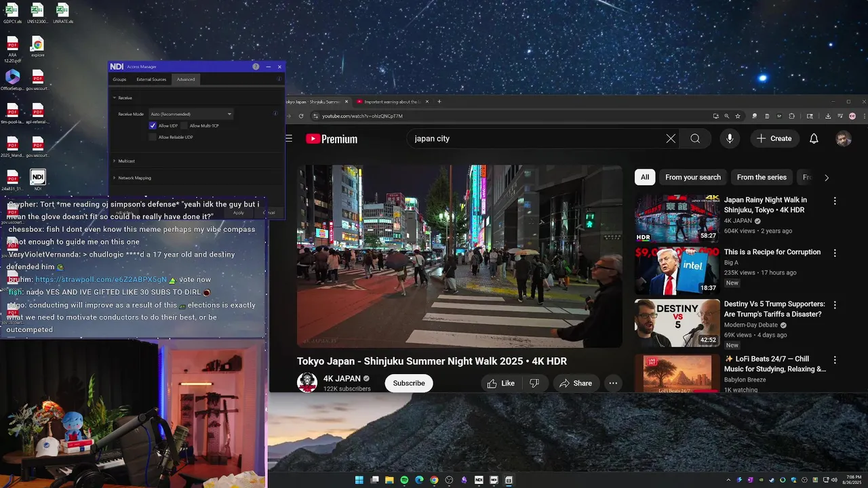Enable Allow Reliable UDP checkbox

(153, 137)
